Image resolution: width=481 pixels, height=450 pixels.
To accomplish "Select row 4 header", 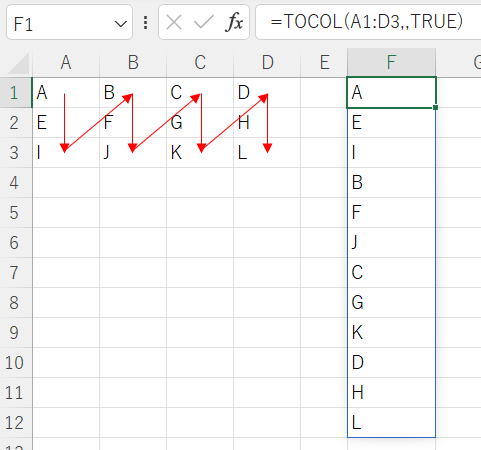I will (16, 182).
